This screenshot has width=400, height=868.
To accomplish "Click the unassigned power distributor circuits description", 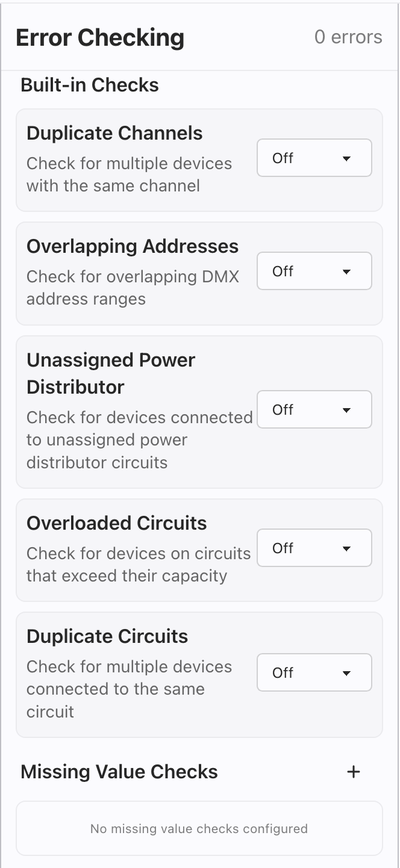I will [x=139, y=440].
